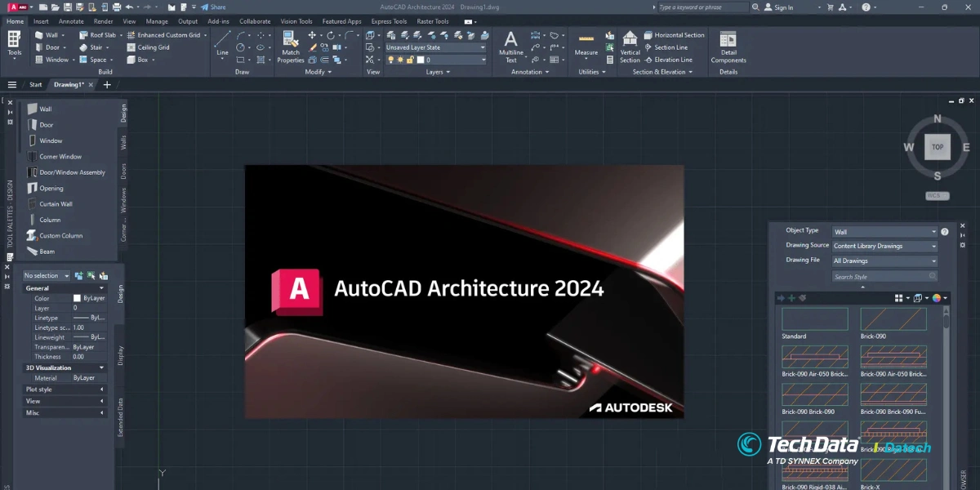Click the Share button
The height and width of the screenshot is (490, 980).
pyautogui.click(x=214, y=7)
